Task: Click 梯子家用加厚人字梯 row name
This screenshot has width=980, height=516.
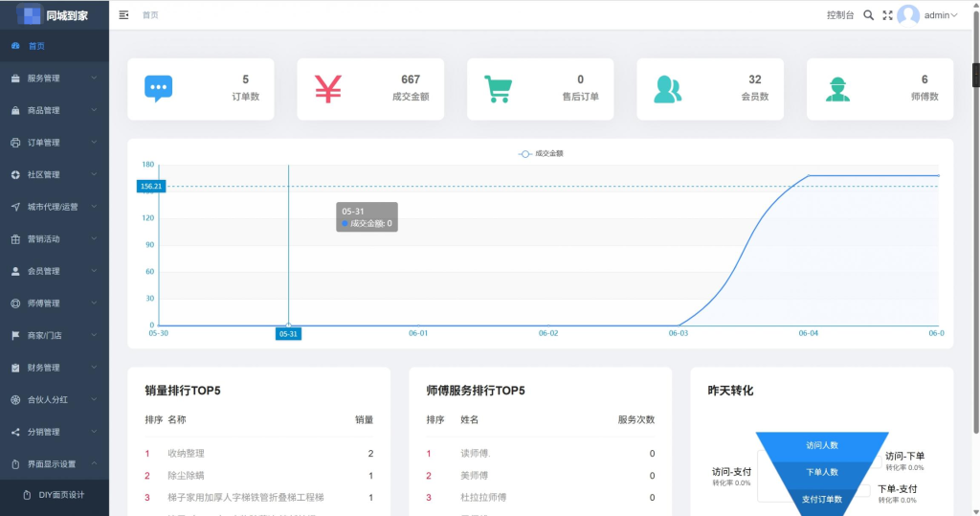Action: pos(246,498)
